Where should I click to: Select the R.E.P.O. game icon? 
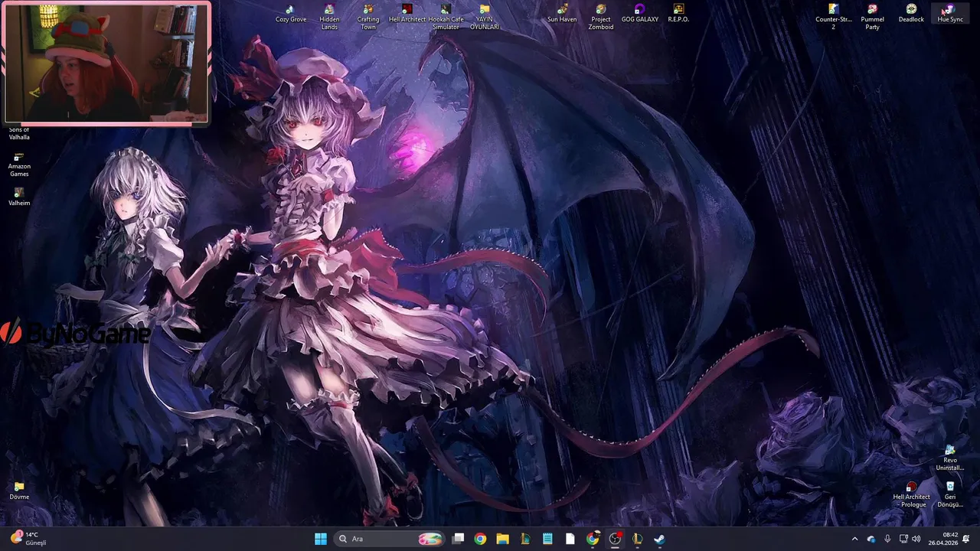tap(678, 14)
